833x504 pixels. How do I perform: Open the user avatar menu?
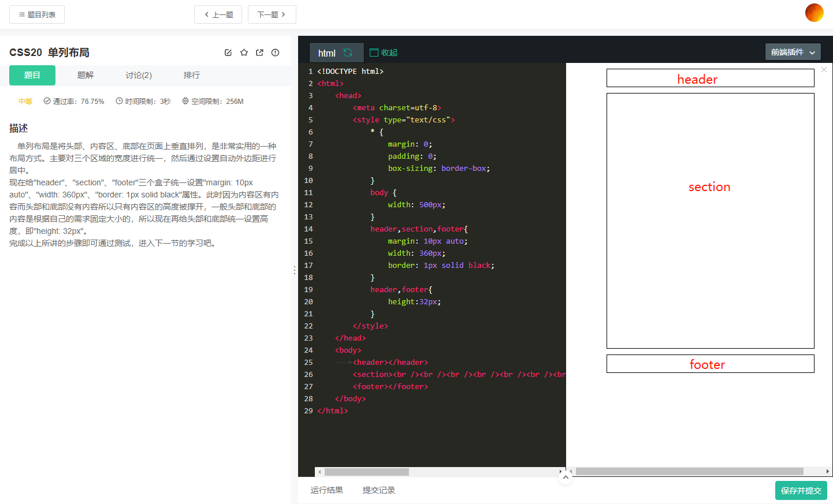815,13
